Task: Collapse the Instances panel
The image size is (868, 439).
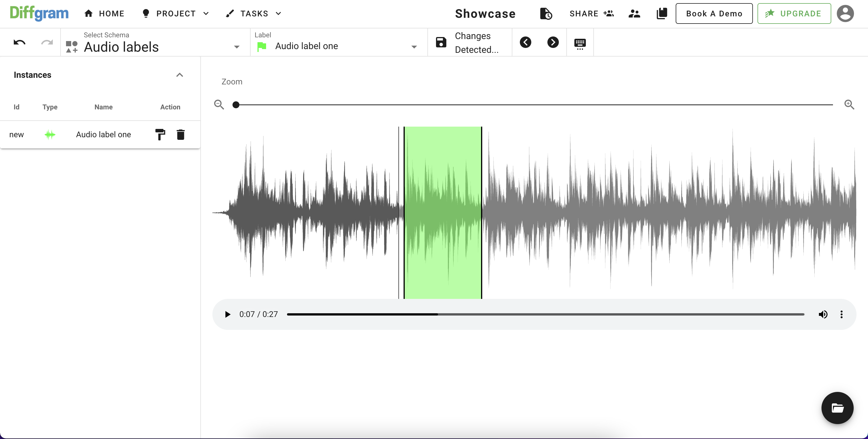Action: (x=179, y=75)
